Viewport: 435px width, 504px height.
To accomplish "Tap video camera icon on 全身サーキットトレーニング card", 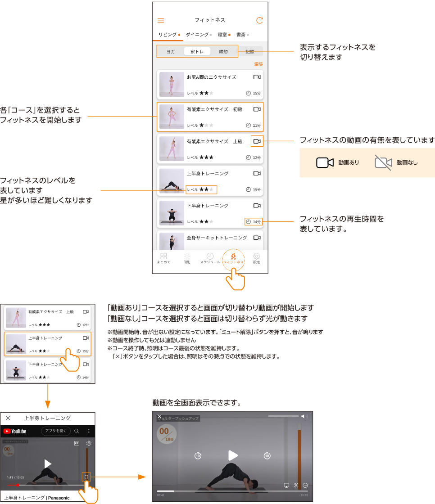I will 257,238.
